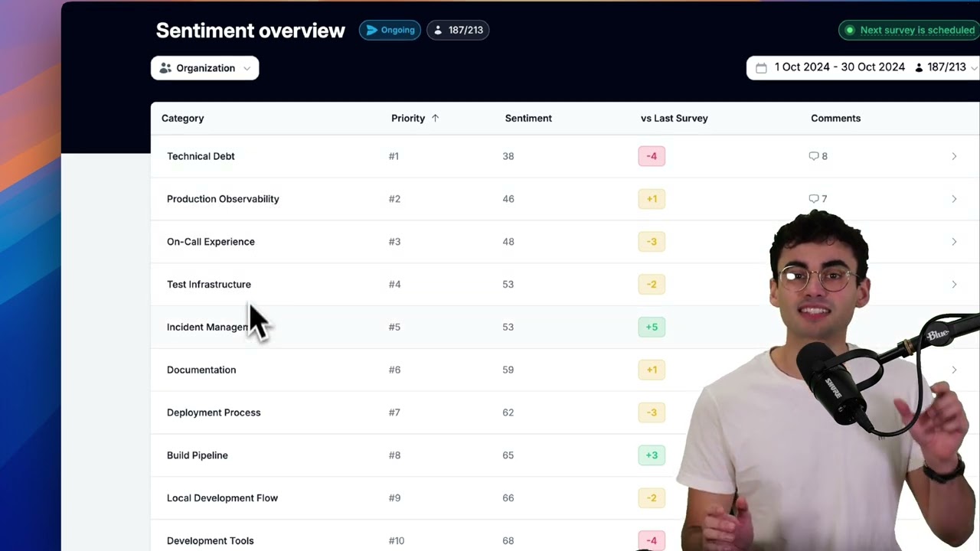The image size is (980, 551).
Task: Click sentiment value 48 for On-Call Experience
Action: [508, 242]
